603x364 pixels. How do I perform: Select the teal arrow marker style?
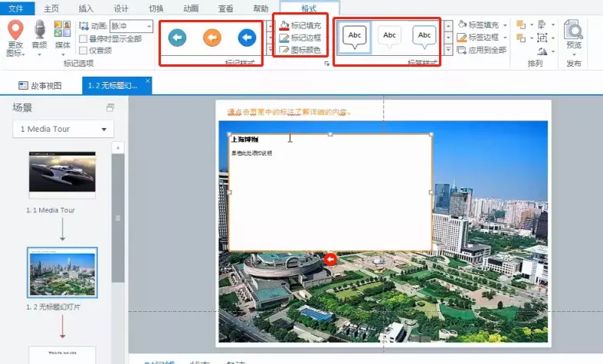click(x=177, y=38)
